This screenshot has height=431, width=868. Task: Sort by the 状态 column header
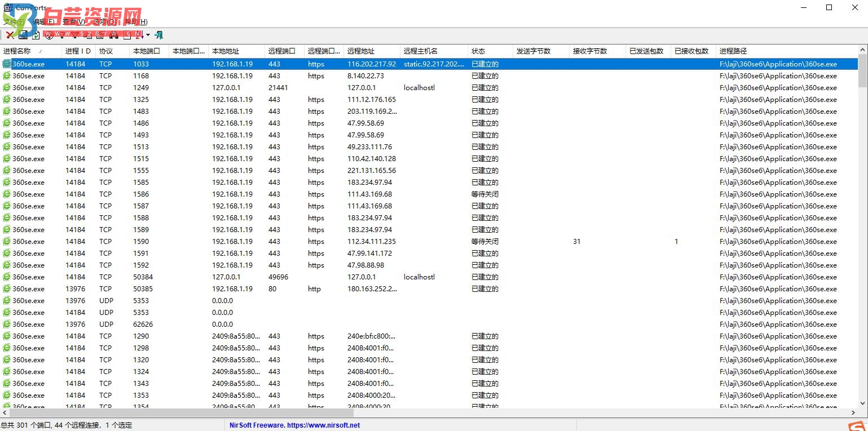click(x=491, y=51)
